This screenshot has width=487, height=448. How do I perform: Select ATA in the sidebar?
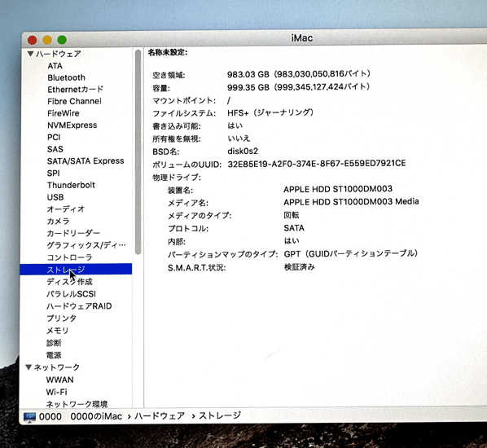tap(55, 66)
